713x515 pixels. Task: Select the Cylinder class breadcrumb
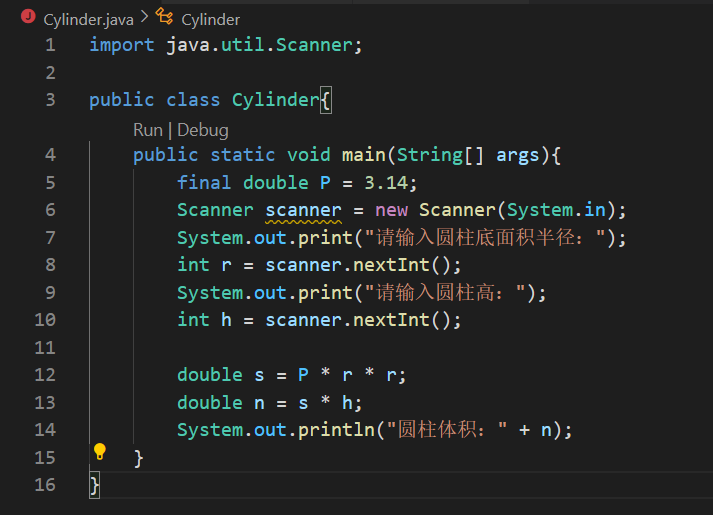pos(210,20)
